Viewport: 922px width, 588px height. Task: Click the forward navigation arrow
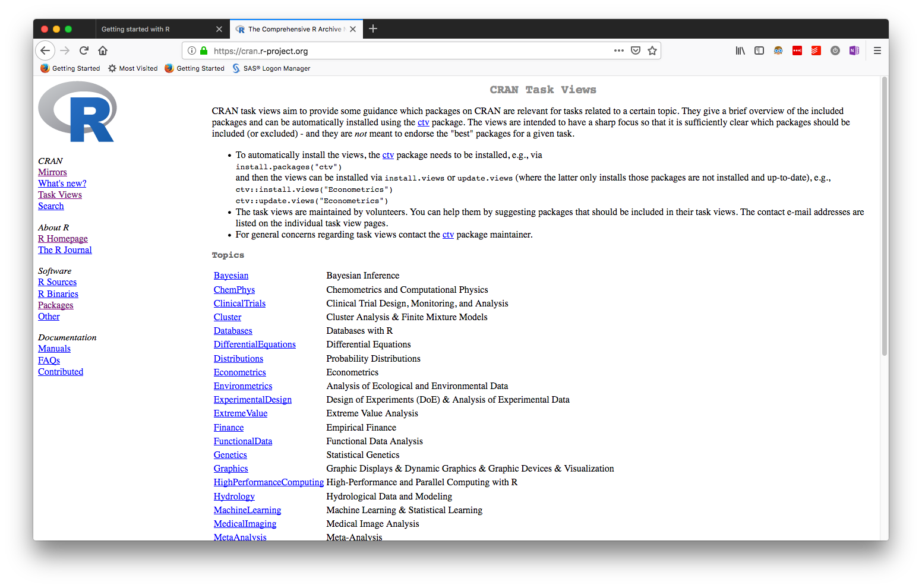pyautogui.click(x=65, y=50)
